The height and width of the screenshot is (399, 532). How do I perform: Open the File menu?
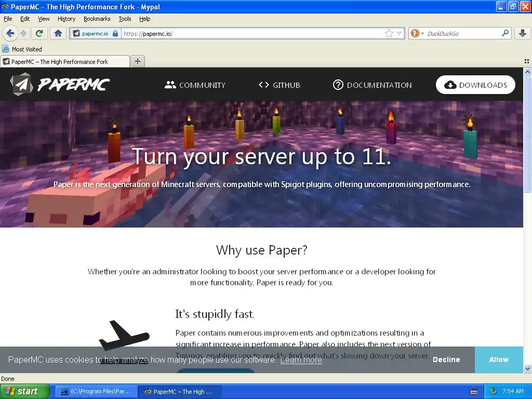click(8, 19)
